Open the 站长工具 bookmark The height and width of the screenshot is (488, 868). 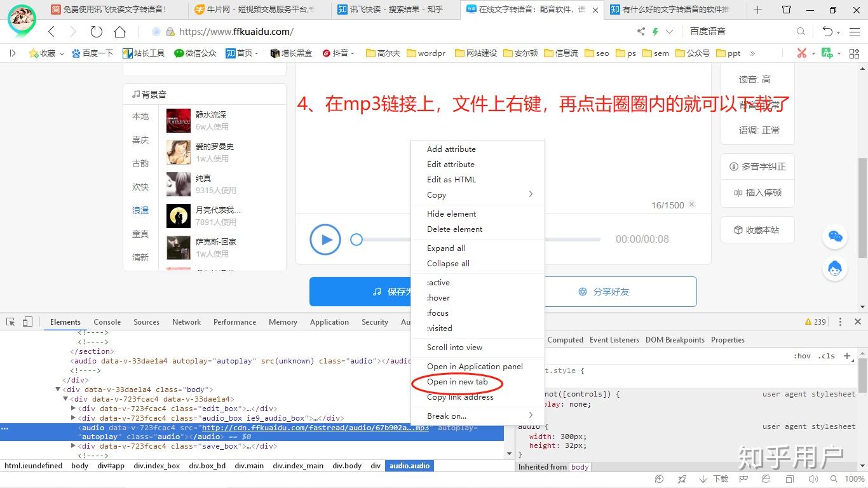144,53
